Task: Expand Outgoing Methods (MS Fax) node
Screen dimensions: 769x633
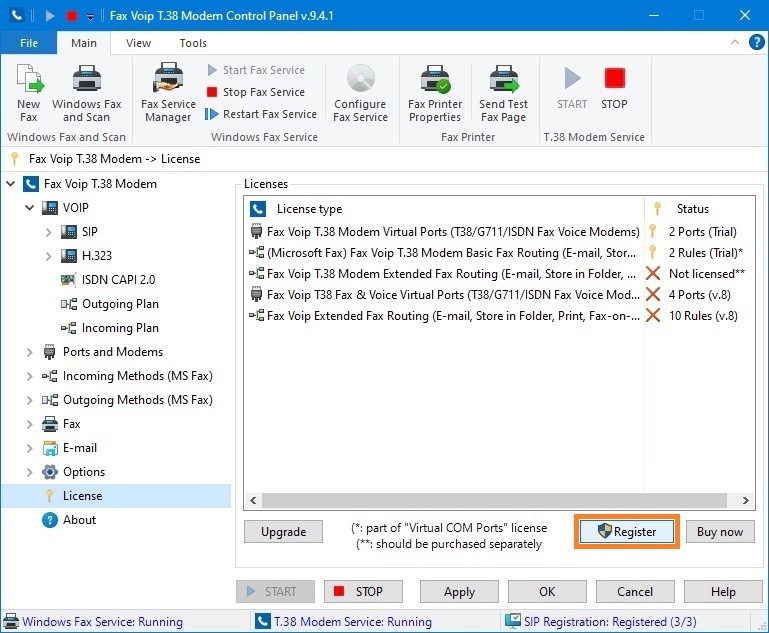Action: [29, 400]
